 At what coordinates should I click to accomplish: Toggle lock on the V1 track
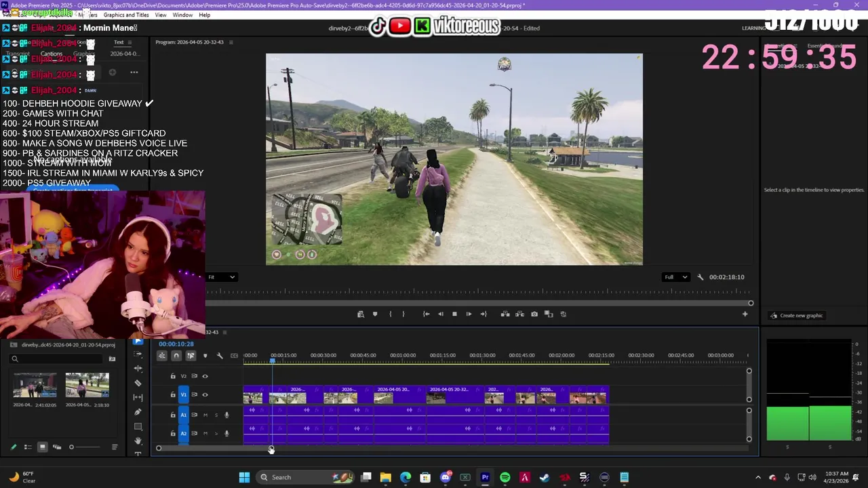tap(173, 394)
